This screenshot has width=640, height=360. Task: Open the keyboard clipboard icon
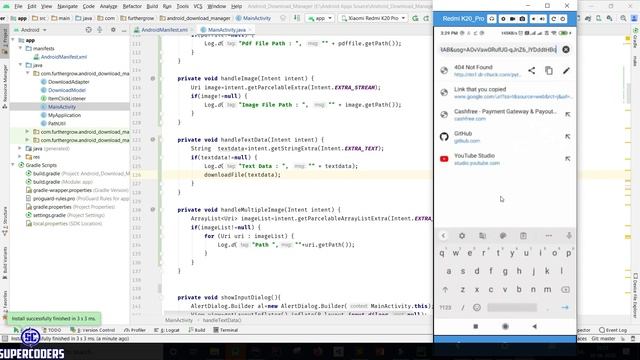523,236
